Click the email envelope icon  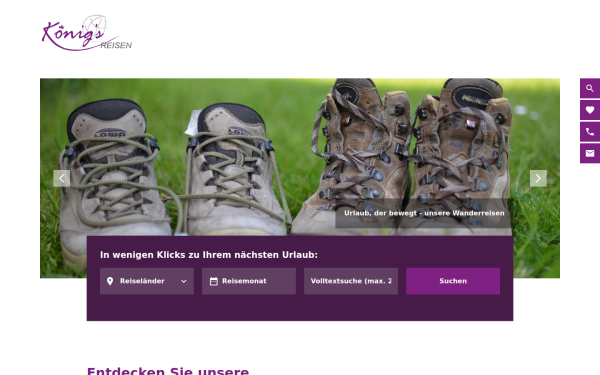(x=590, y=153)
